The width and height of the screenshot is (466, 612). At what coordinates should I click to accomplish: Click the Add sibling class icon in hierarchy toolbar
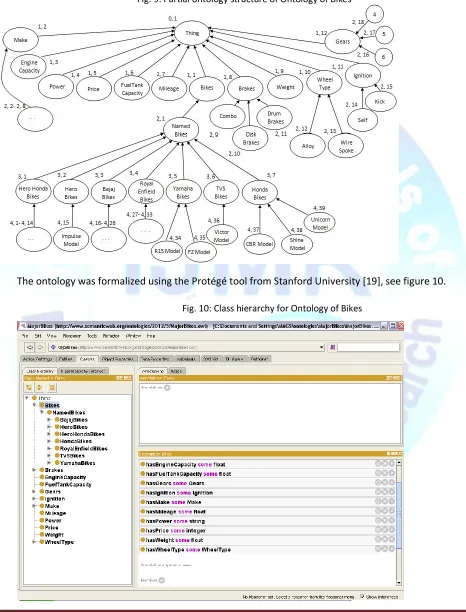[x=40, y=387]
